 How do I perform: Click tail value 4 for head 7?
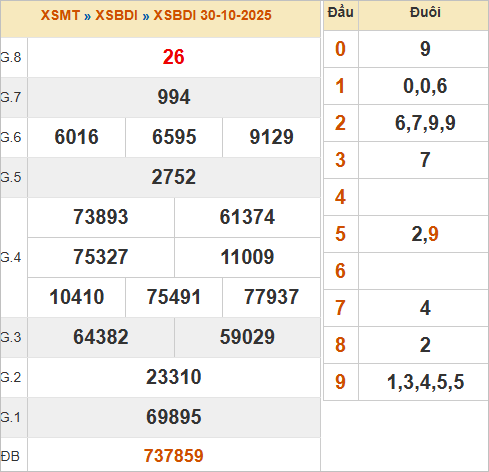(425, 308)
